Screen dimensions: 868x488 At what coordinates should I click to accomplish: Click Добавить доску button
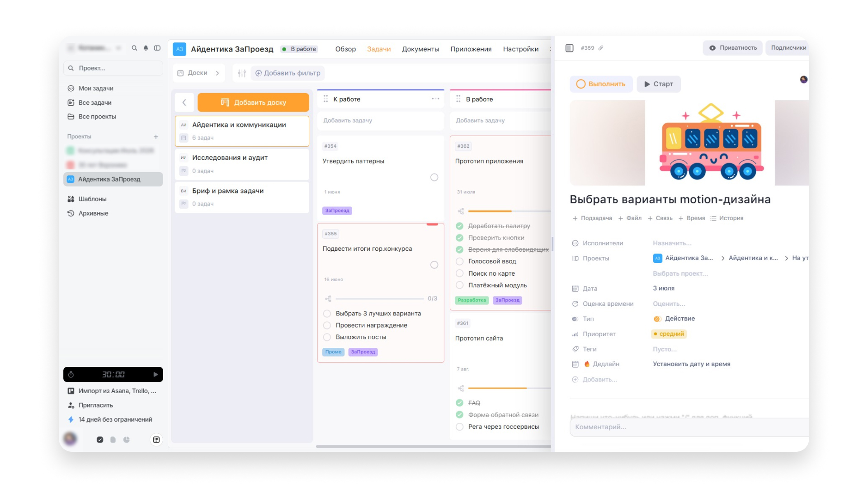(253, 103)
